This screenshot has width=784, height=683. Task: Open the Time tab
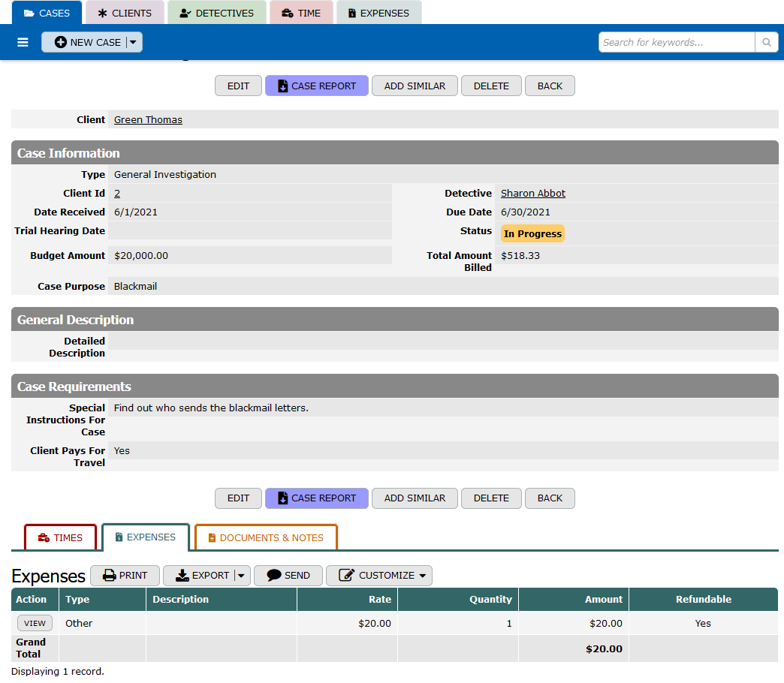coord(300,13)
